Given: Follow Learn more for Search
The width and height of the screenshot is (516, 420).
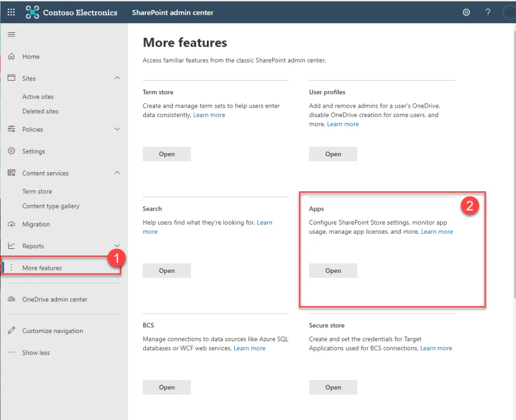Looking at the screenshot, I should coord(264,222).
